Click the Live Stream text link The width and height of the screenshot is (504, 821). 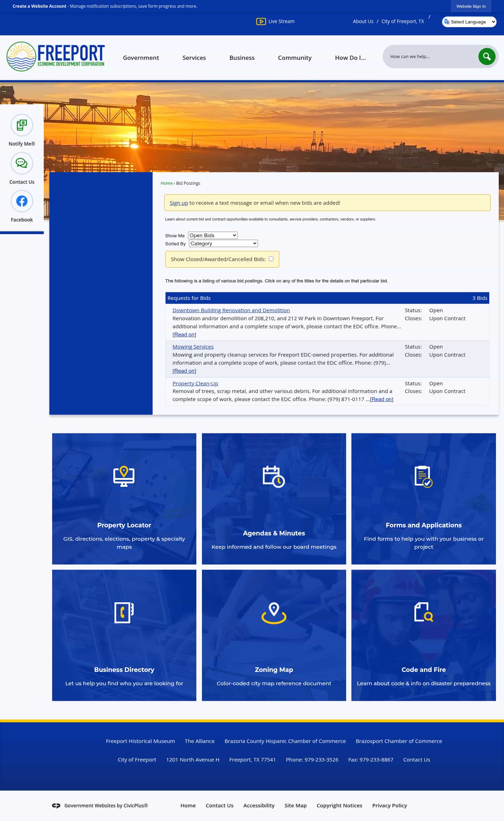pos(281,21)
